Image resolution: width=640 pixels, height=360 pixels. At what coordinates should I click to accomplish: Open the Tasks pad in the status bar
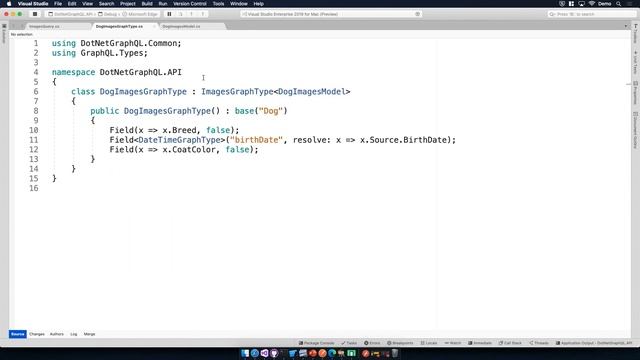[x=349, y=343]
